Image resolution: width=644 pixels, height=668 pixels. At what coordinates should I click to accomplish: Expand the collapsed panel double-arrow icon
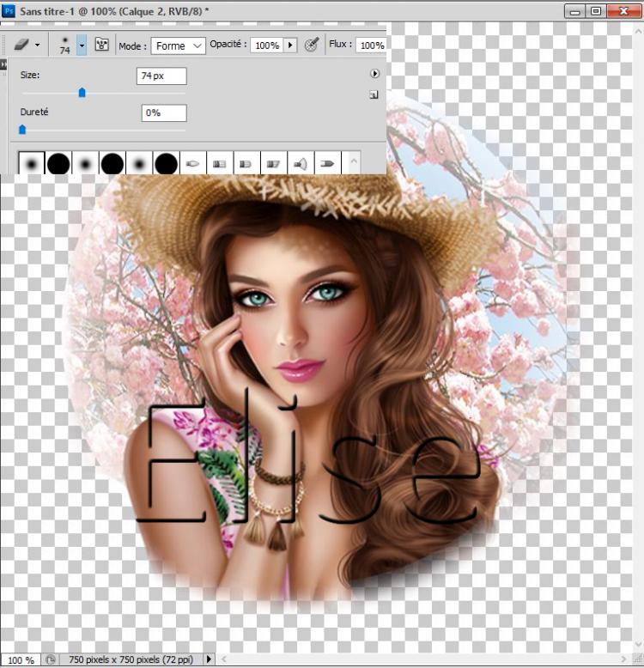point(3,64)
